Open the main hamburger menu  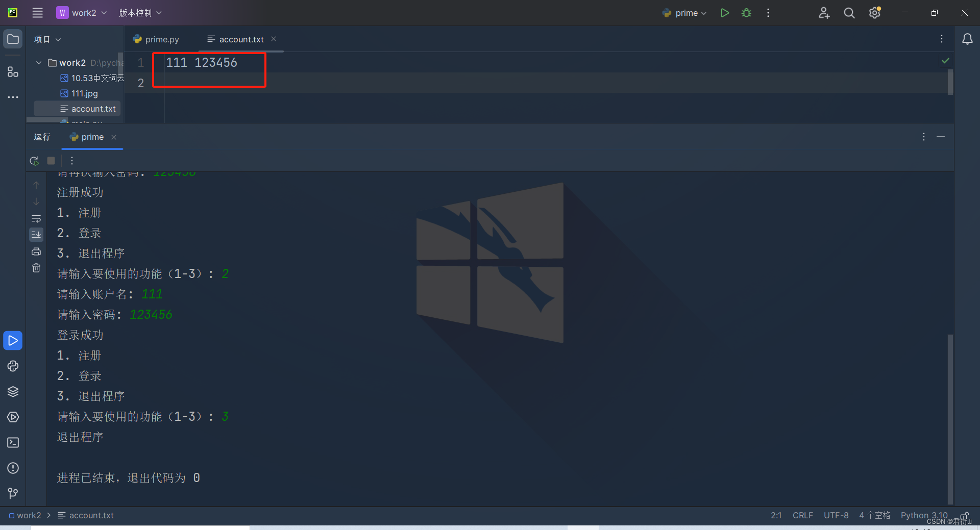tap(37, 13)
